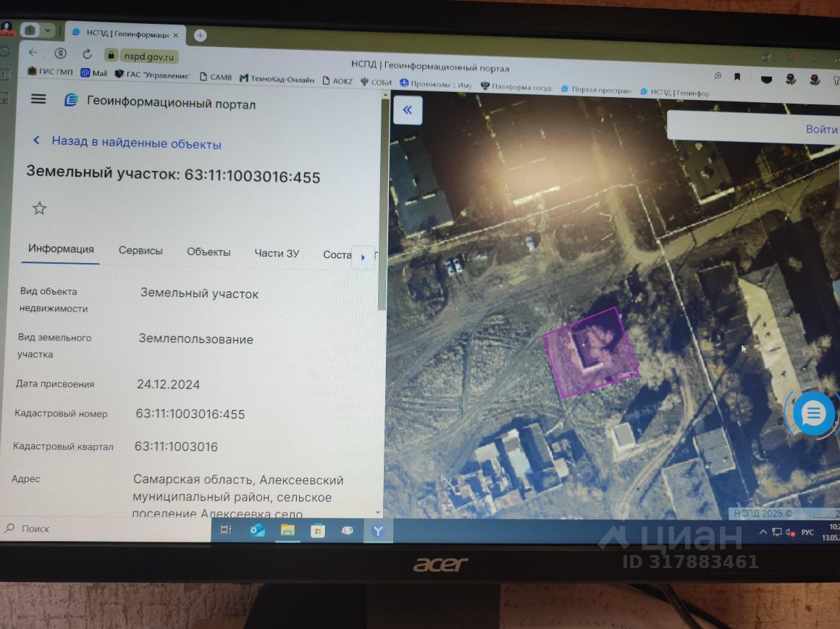Click the address text starting Самарская область

click(x=238, y=496)
